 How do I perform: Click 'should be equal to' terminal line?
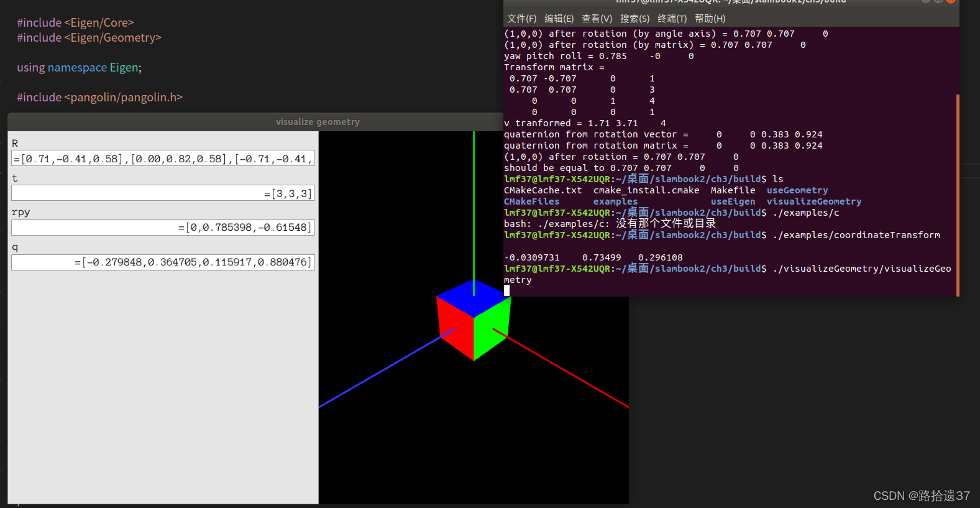click(621, 168)
